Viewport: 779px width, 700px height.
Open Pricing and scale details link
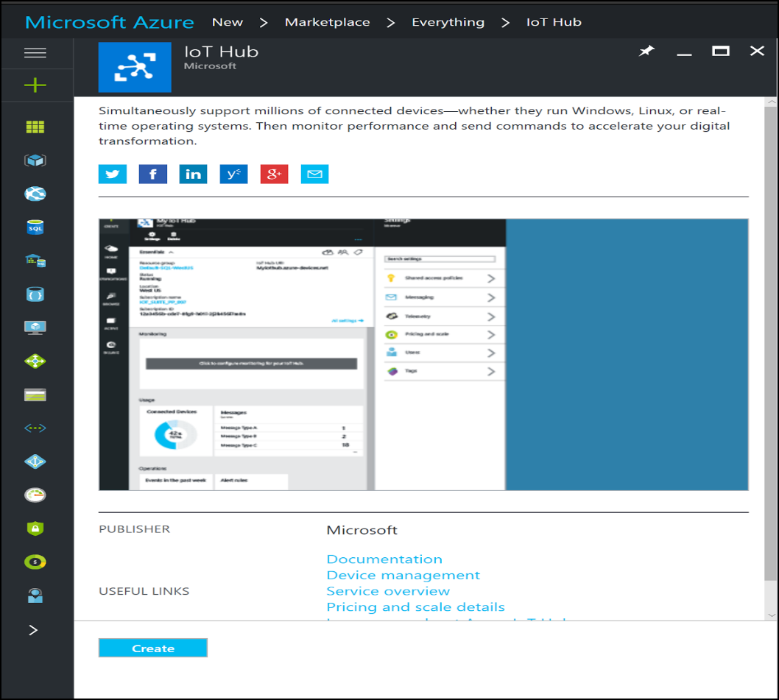point(416,607)
